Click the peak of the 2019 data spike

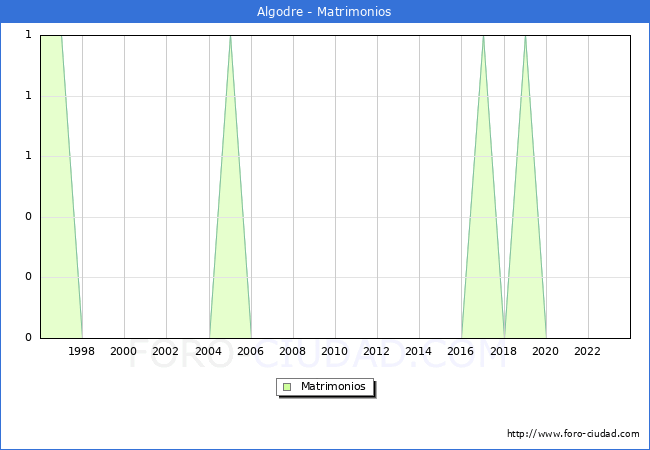click(525, 37)
